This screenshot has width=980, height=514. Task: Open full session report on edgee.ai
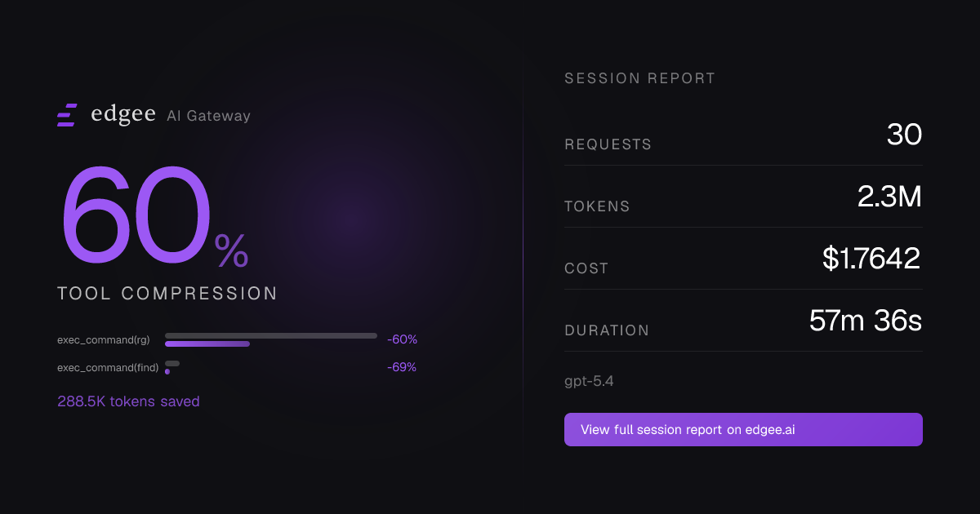(743, 429)
